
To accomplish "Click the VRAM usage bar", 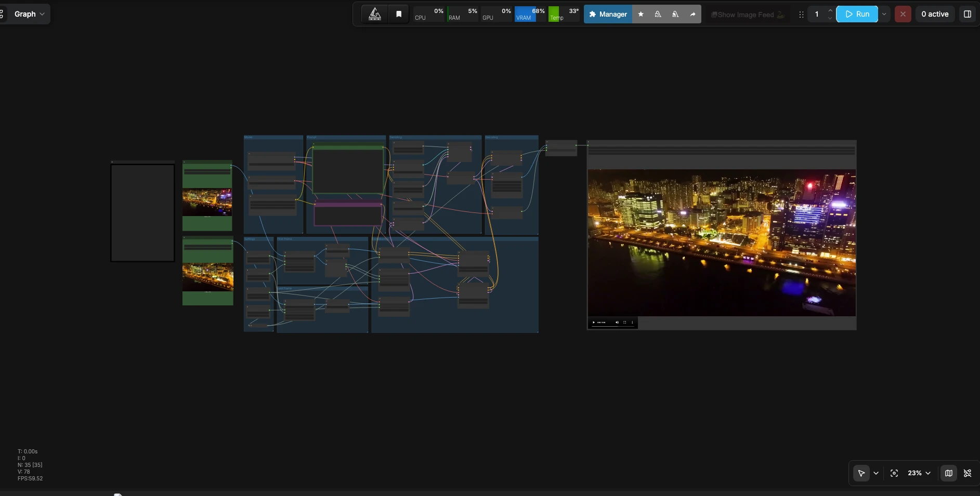I will (x=530, y=14).
